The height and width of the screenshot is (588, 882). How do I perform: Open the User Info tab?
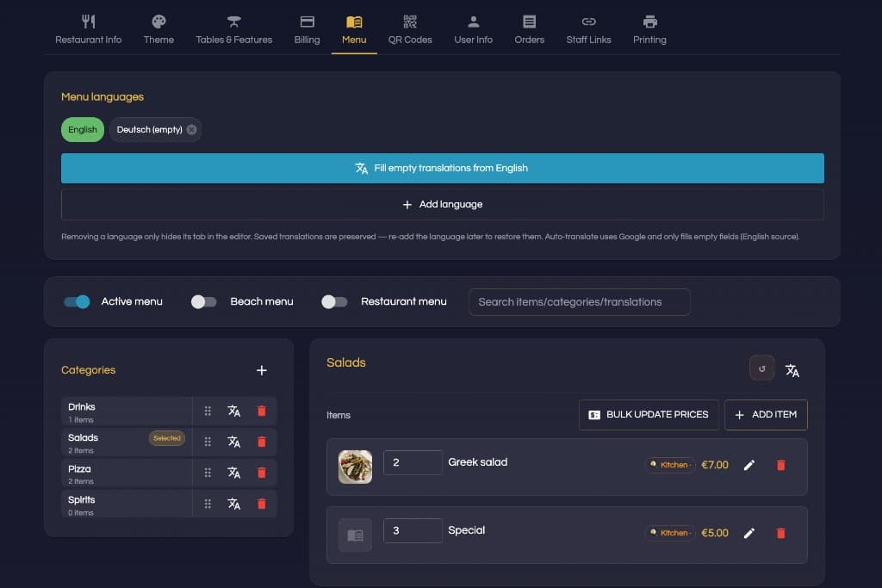point(473,30)
